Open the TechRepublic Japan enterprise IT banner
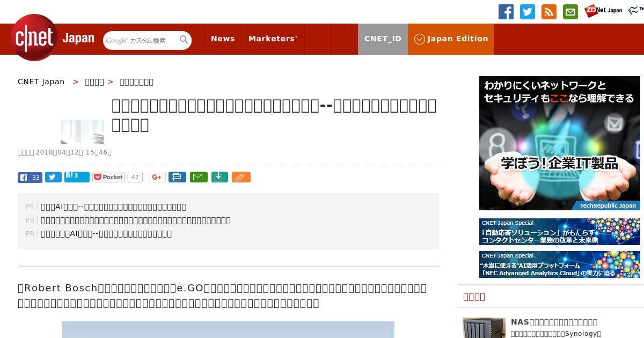Viewport: 644px width, 338px height. pyautogui.click(x=560, y=143)
